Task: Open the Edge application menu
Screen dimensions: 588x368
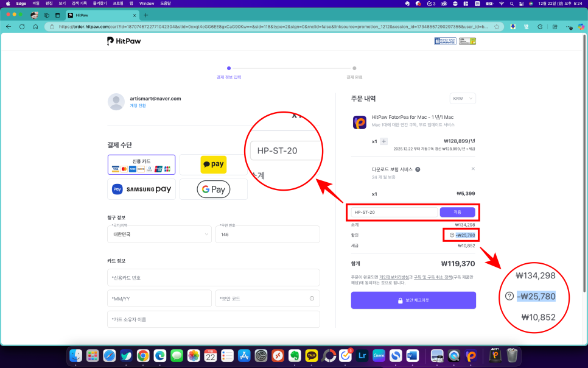Action: point(21,4)
